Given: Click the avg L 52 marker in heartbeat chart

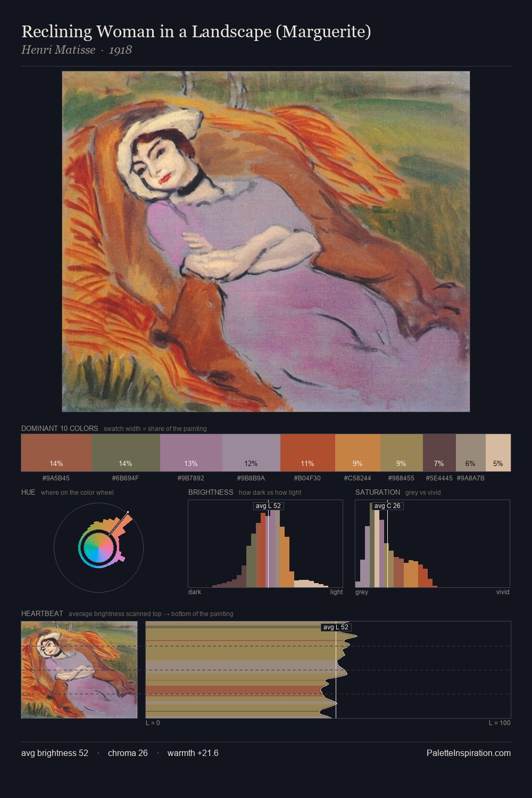Looking at the screenshot, I should pos(336,627).
